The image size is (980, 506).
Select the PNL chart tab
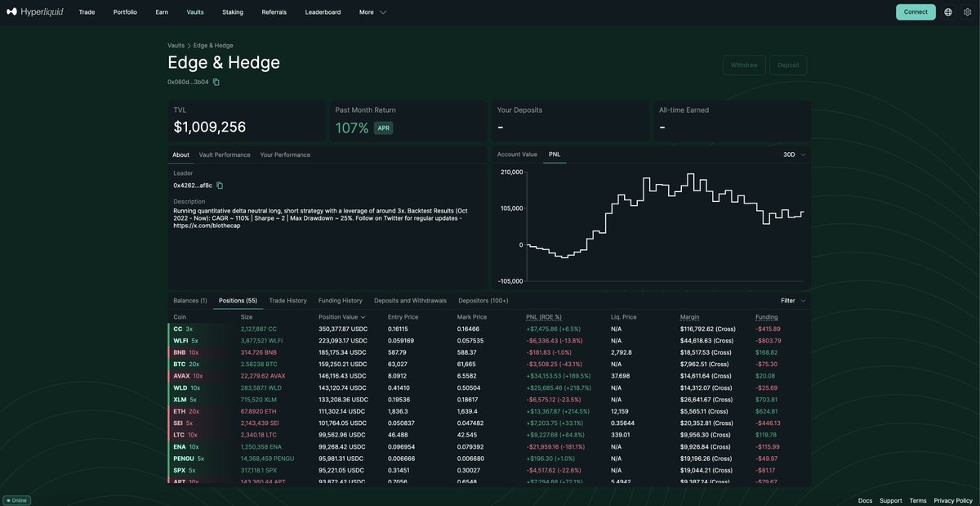click(555, 154)
